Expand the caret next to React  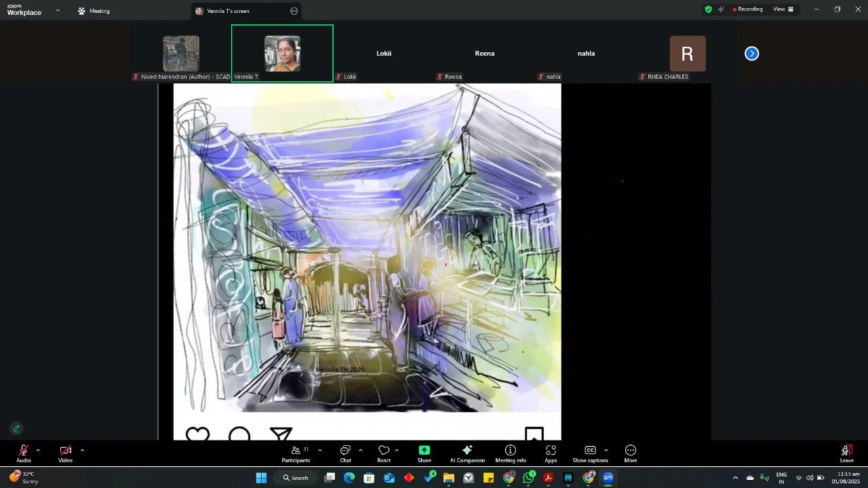(x=397, y=450)
